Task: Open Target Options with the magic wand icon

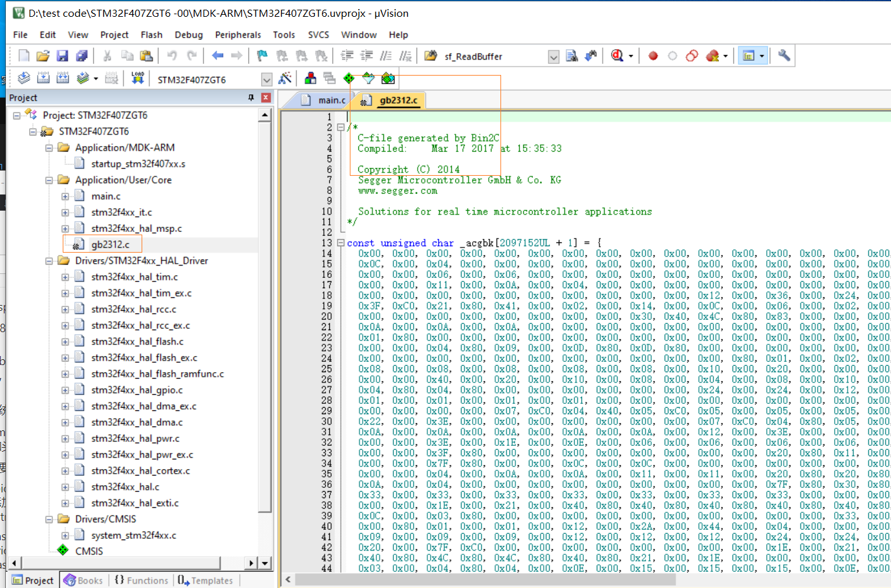Action: tap(285, 78)
